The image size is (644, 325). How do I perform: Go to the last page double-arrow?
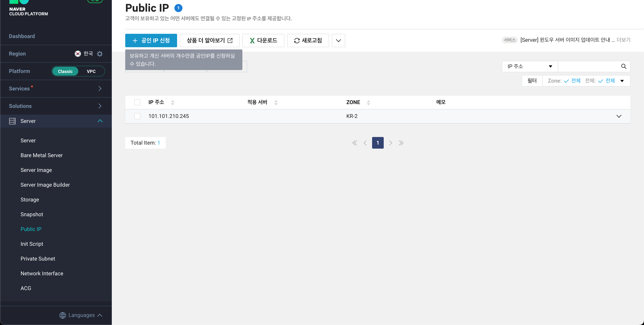(401, 143)
